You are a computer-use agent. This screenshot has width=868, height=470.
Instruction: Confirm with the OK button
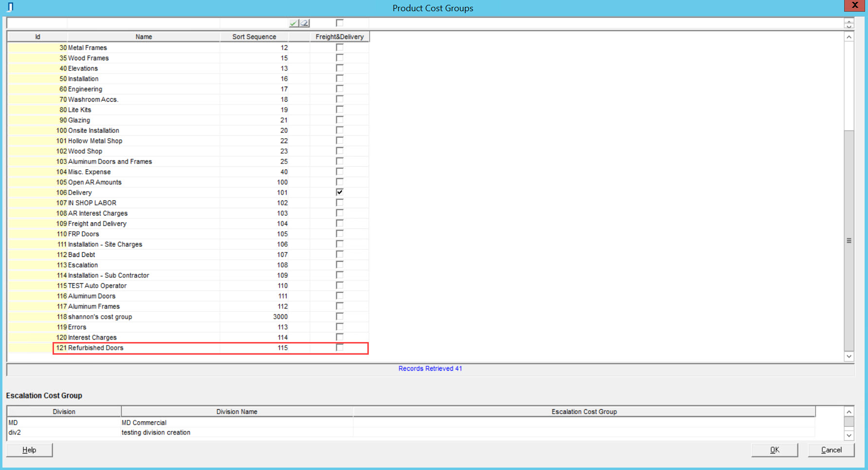point(775,450)
